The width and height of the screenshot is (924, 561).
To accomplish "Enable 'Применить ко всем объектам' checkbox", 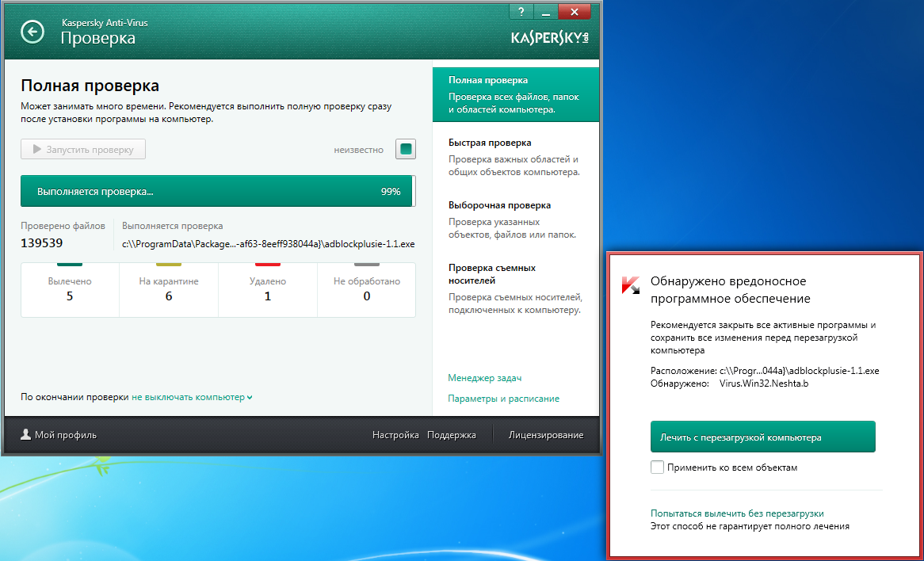I will coord(657,467).
